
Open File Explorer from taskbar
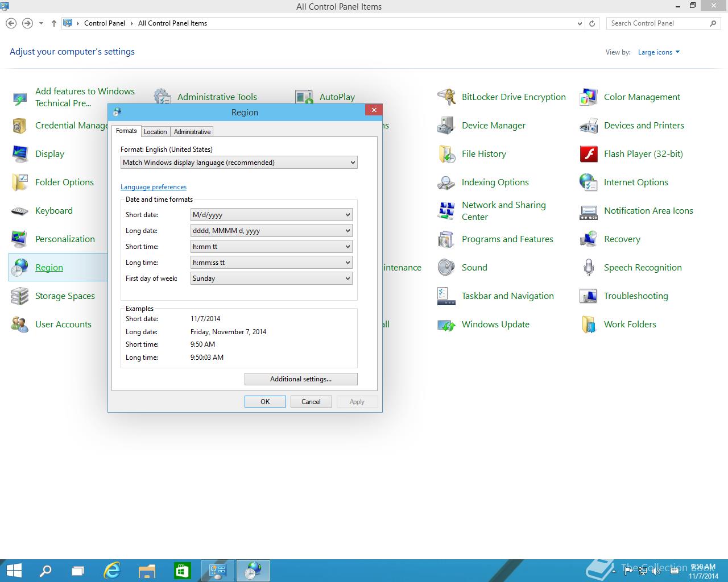click(x=147, y=571)
